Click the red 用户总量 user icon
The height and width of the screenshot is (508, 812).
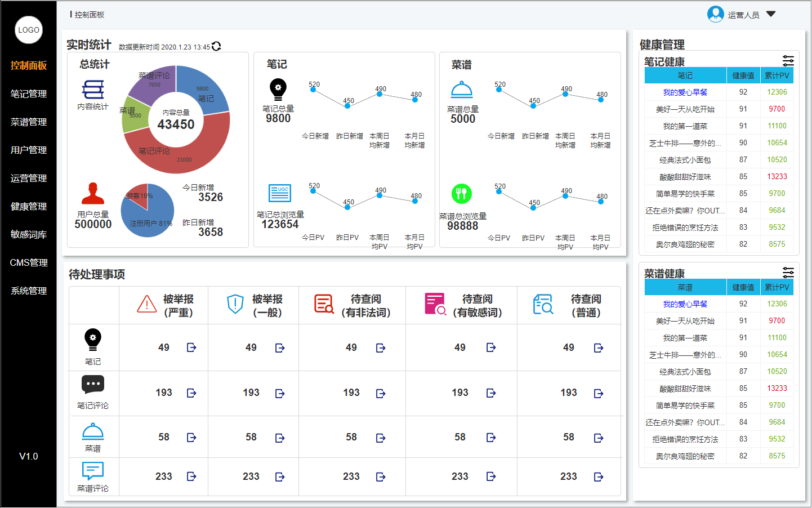tap(93, 194)
